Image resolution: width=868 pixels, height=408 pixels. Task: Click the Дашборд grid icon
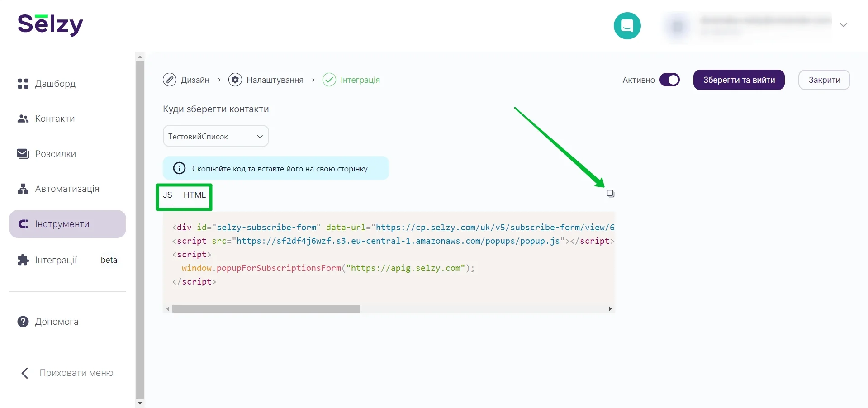tap(23, 84)
